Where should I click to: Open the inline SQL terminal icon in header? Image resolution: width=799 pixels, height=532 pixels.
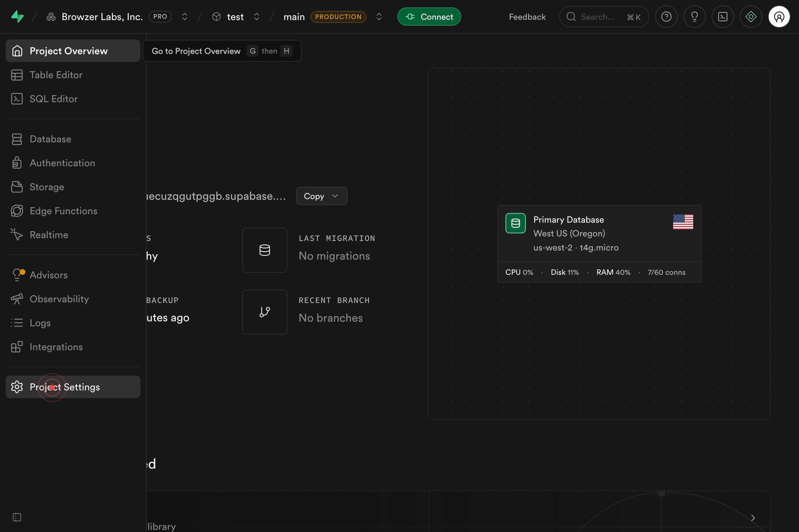click(722, 17)
